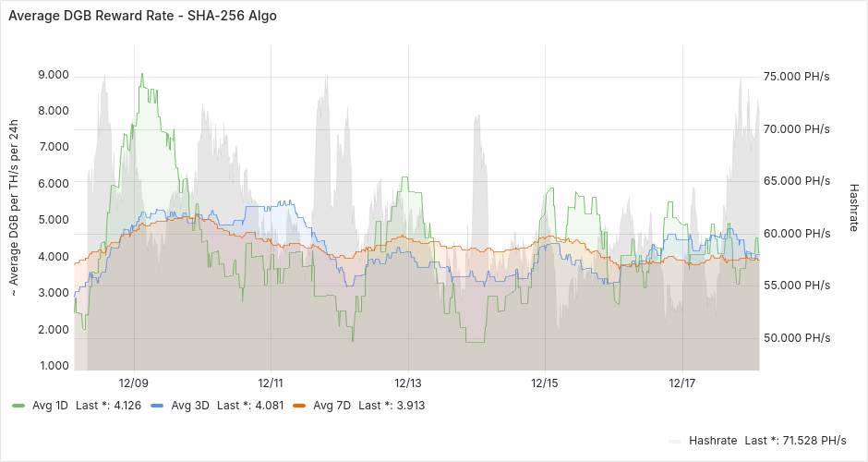Select the 12/11 x-axis date label
The width and height of the screenshot is (868, 462).
tap(271, 383)
